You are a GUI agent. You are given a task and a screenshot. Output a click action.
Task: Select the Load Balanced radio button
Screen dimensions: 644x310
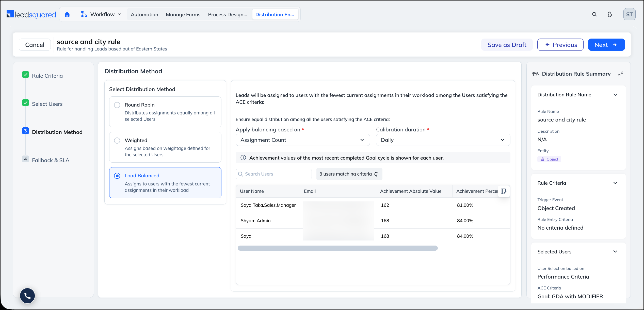pyautogui.click(x=117, y=176)
